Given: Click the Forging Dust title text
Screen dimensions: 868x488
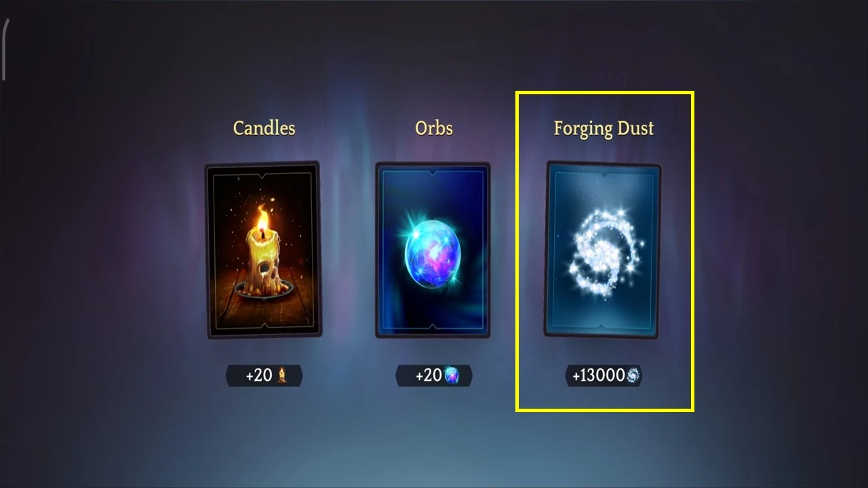Looking at the screenshot, I should tap(604, 129).
